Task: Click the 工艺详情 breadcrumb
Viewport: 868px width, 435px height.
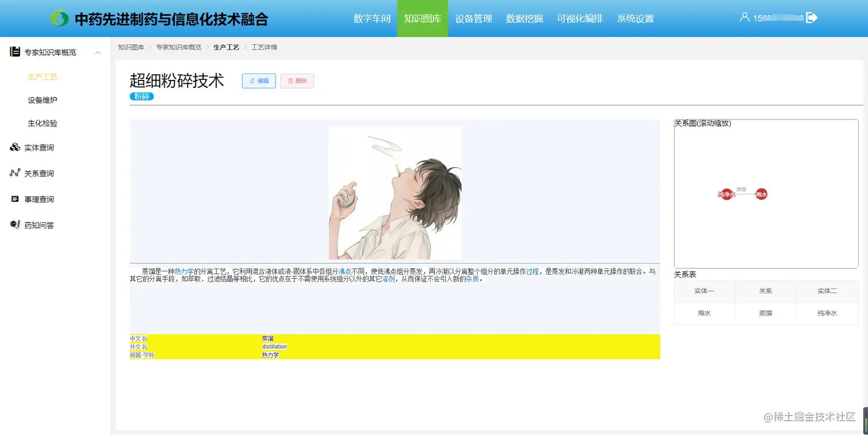Action: (264, 47)
